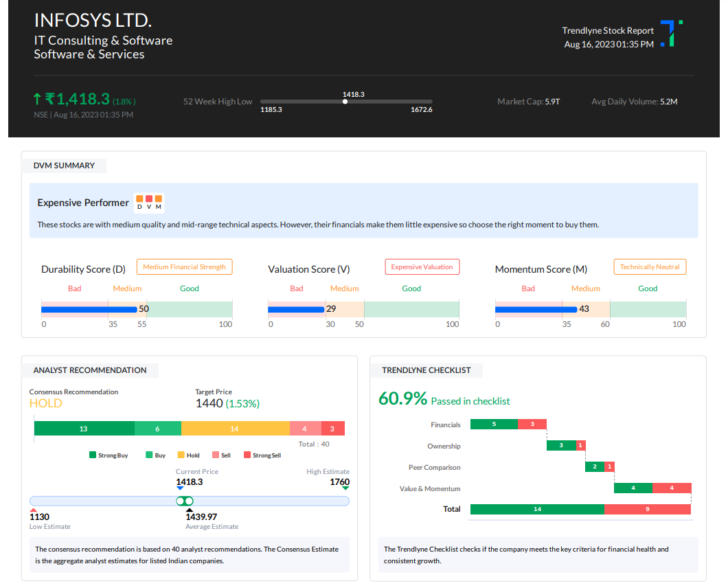The image size is (728, 588).
Task: Click the Durability Score blue bar
Action: pos(89,309)
